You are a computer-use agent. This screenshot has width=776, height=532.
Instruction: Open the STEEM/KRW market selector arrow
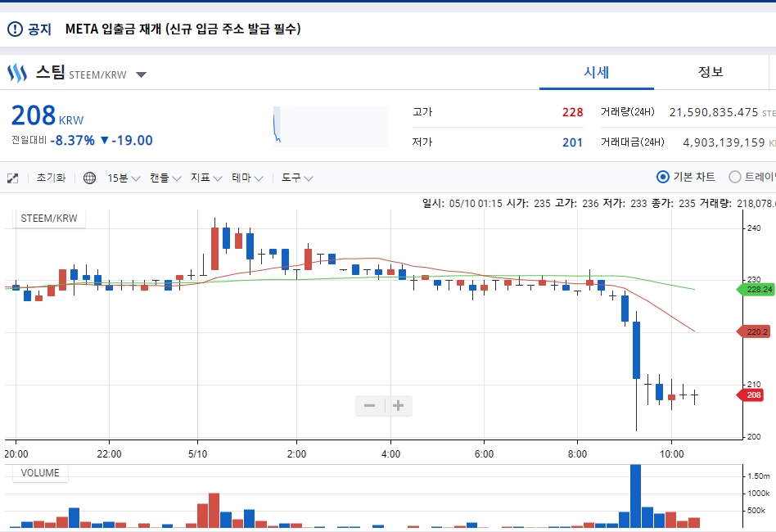point(141,74)
